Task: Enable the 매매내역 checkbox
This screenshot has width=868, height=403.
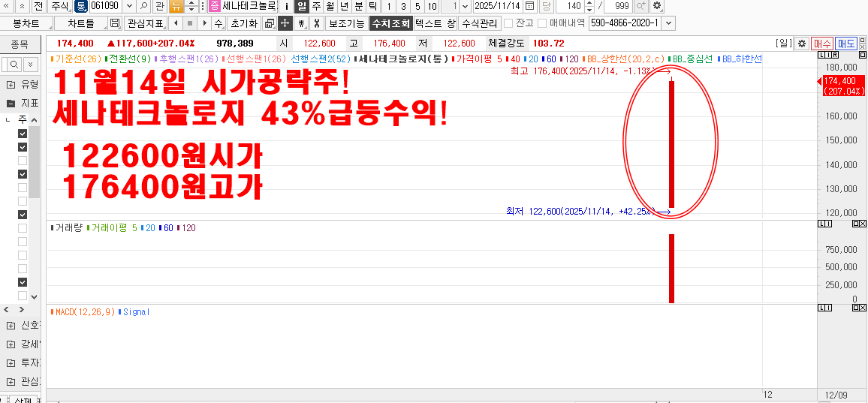Action: point(542,23)
